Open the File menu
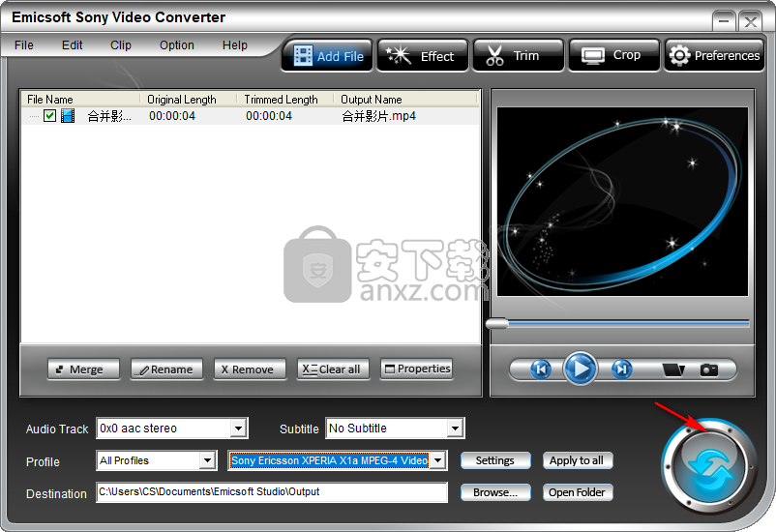This screenshot has height=532, width=776. point(24,45)
